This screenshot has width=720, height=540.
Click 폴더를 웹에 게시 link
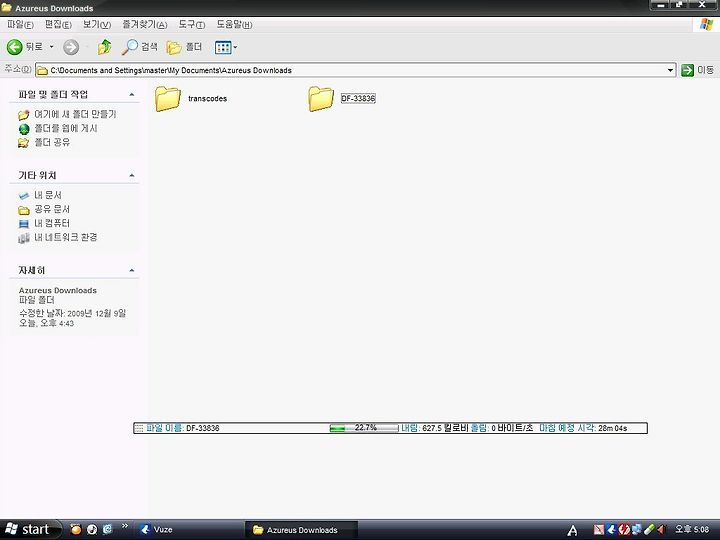pyautogui.click(x=66, y=128)
